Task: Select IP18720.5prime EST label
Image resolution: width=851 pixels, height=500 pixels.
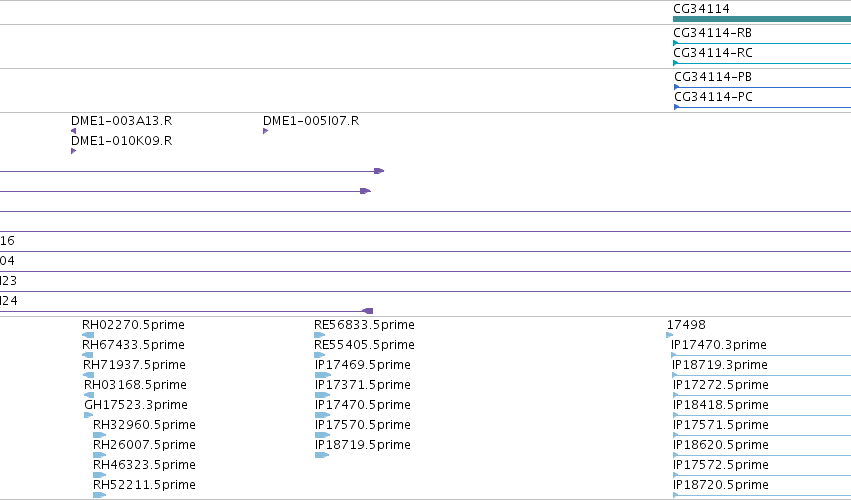Action: [x=721, y=485]
